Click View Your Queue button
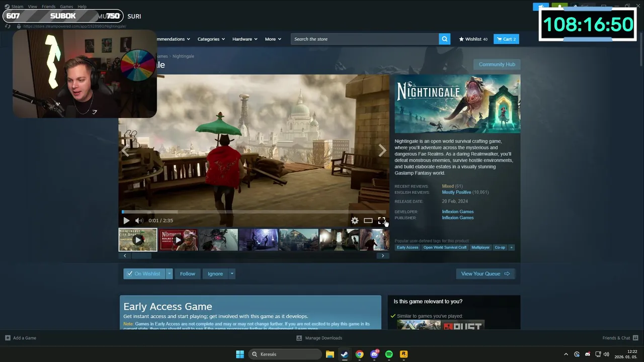 pyautogui.click(x=486, y=274)
